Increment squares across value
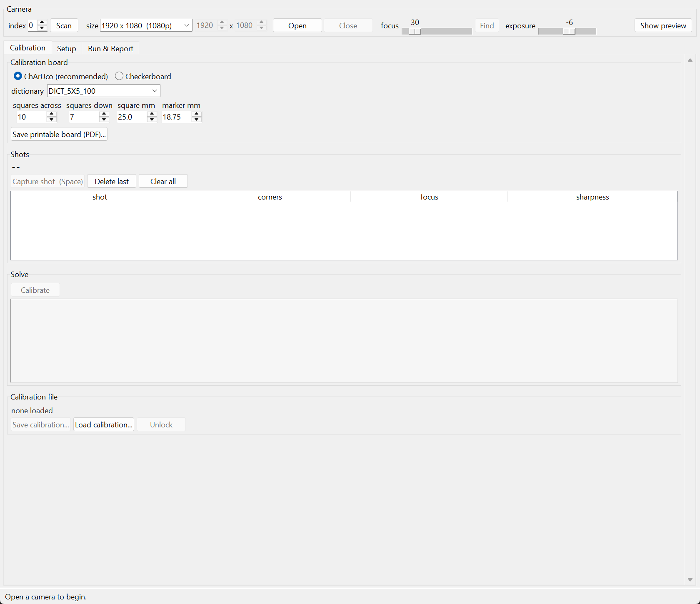The image size is (700, 604). (52, 114)
